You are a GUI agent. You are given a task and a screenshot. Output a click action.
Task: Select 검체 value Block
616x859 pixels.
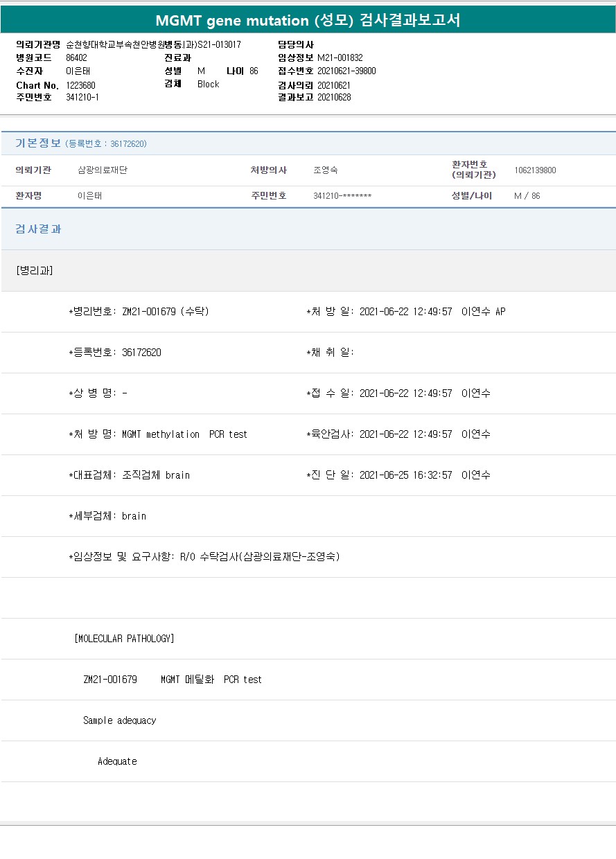208,84
